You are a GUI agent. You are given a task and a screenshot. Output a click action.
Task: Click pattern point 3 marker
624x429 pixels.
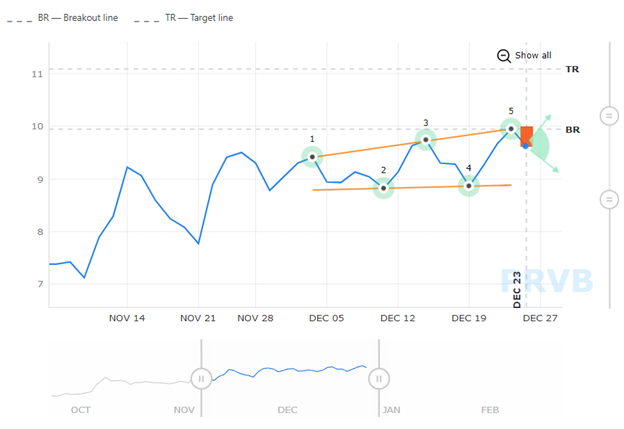point(426,140)
